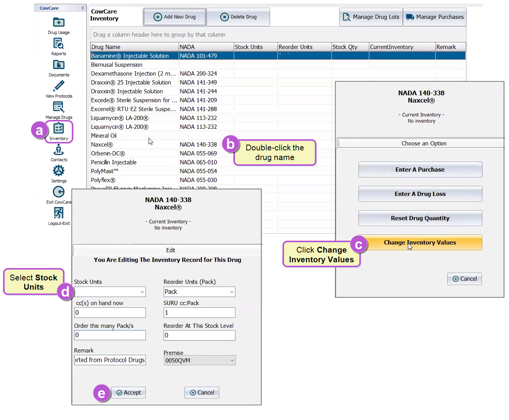Image resolution: width=509 pixels, height=420 pixels.
Task: Select Draxxin® 25 Injectable Solution row
Action: coord(212,83)
